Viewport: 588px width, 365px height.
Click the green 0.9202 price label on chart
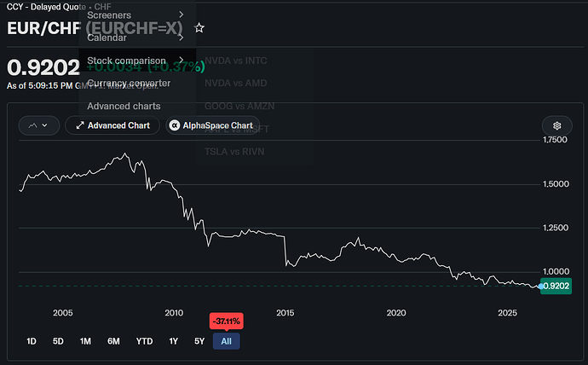(556, 287)
